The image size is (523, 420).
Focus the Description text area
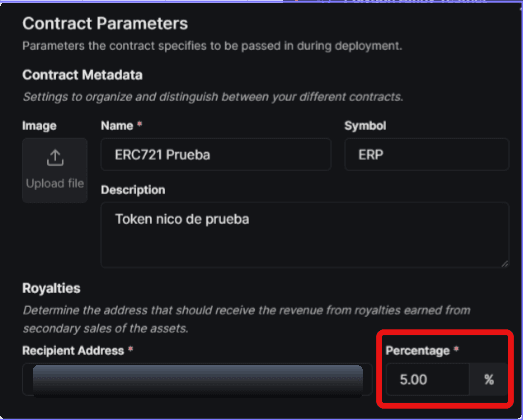[x=305, y=235]
